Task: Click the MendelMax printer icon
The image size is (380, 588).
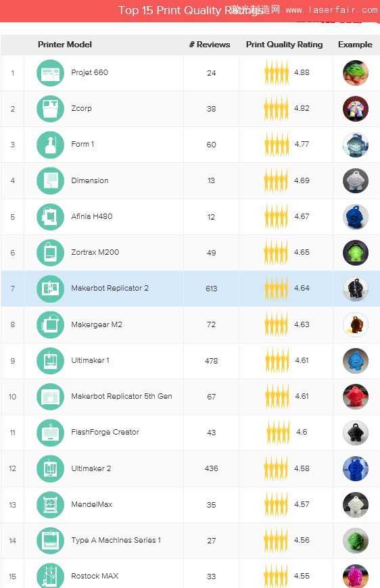Action: (x=50, y=505)
